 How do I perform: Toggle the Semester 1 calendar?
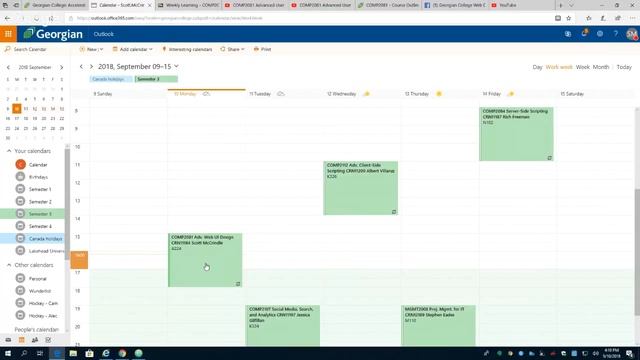point(20,189)
